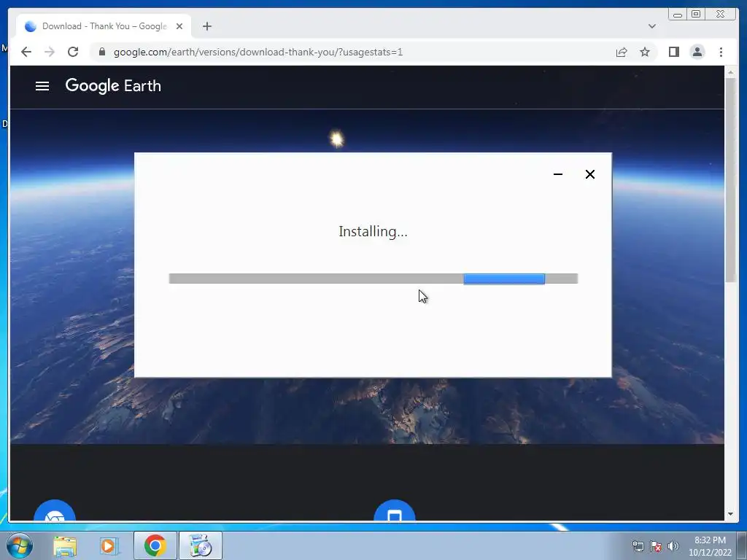Launch Windows Media Player from taskbar

tap(109, 546)
